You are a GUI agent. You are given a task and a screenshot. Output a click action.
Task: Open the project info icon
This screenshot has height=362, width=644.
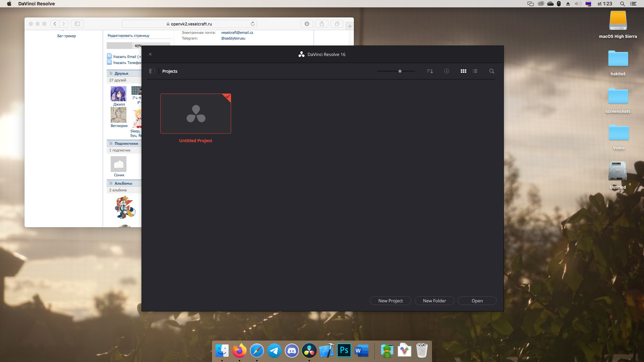point(446,71)
